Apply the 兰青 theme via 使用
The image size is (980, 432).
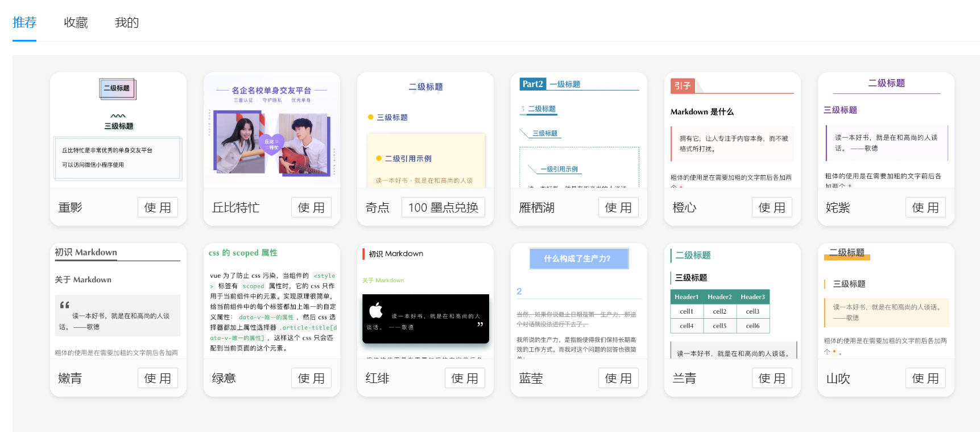point(772,378)
